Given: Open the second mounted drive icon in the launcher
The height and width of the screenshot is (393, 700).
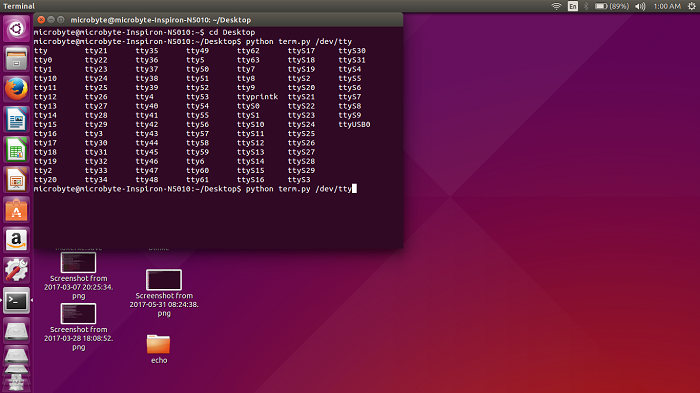Looking at the screenshot, I should pyautogui.click(x=17, y=356).
